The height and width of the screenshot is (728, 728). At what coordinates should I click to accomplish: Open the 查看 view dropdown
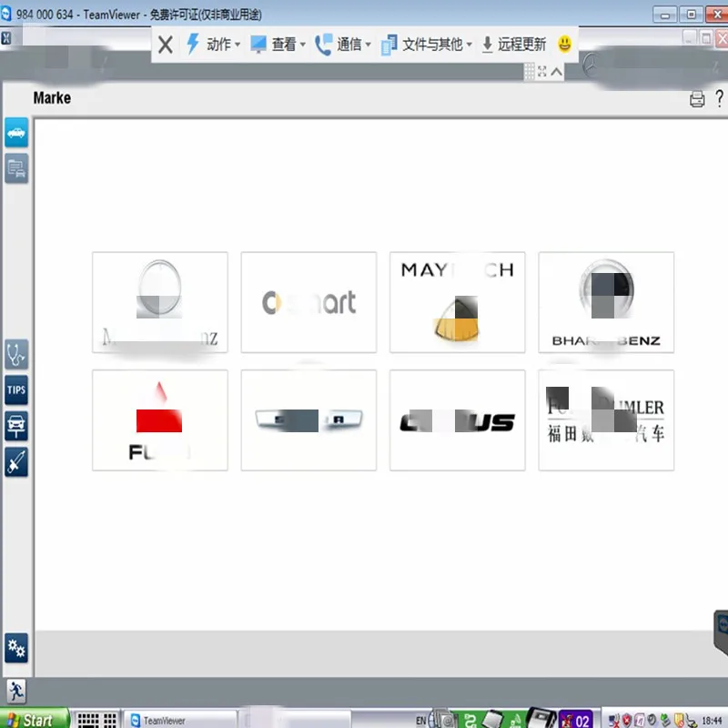[x=278, y=44]
